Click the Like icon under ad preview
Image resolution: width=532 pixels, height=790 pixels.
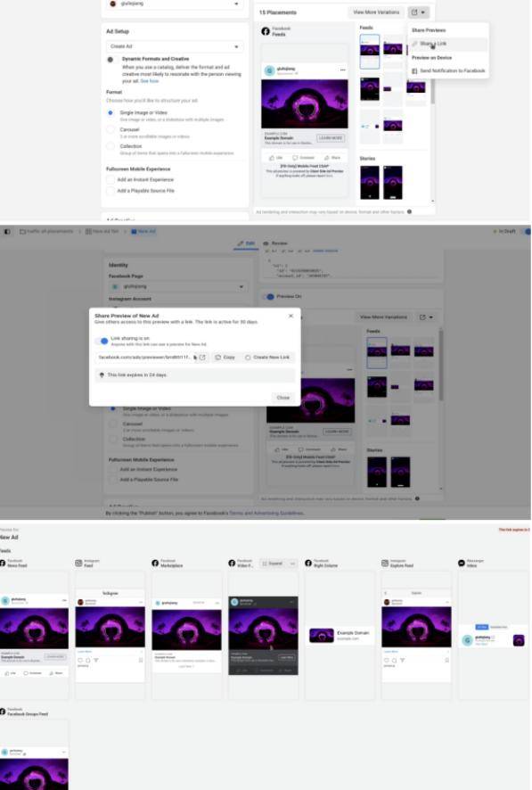coord(273,158)
